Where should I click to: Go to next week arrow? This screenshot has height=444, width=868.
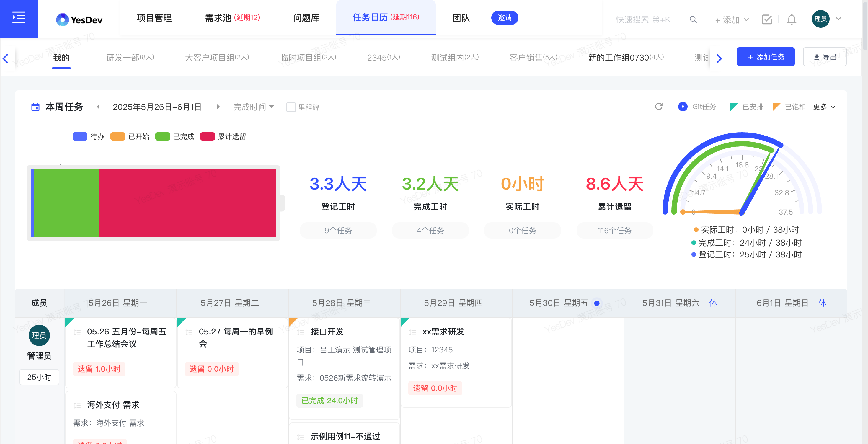click(218, 107)
